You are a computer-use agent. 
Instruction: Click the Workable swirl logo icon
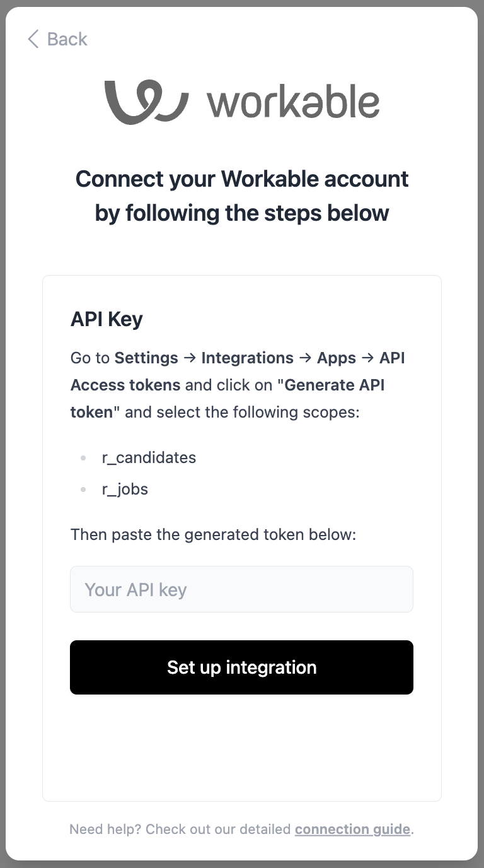(146, 102)
